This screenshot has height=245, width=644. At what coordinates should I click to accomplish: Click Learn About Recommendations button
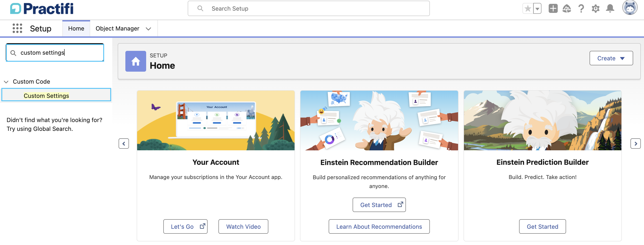click(379, 227)
